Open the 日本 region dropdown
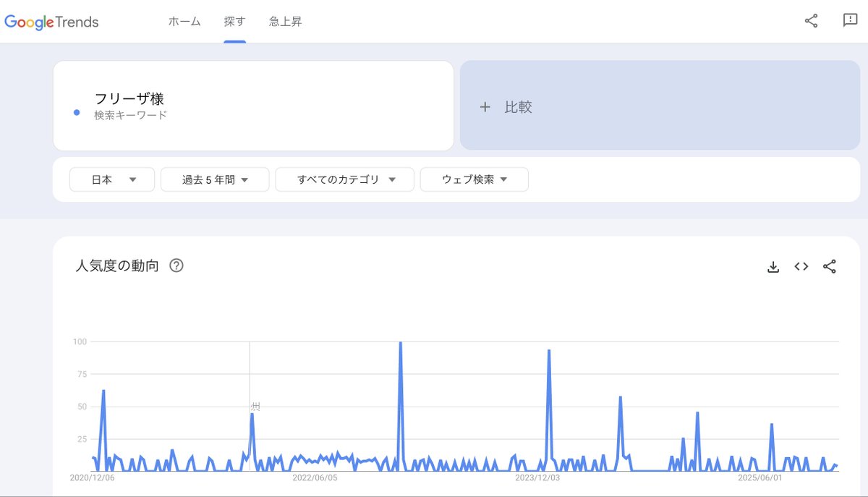Viewport: 868px width, 497px height. click(112, 179)
